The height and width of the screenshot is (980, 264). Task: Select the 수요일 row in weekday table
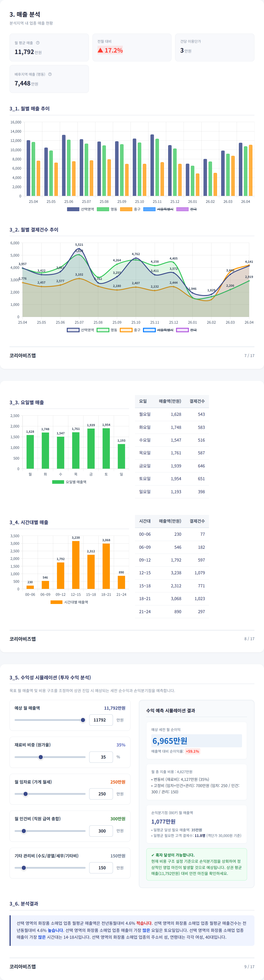172,440
